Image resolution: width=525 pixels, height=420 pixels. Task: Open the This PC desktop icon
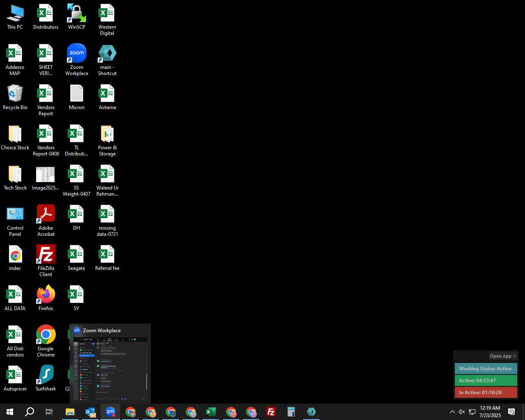click(15, 17)
